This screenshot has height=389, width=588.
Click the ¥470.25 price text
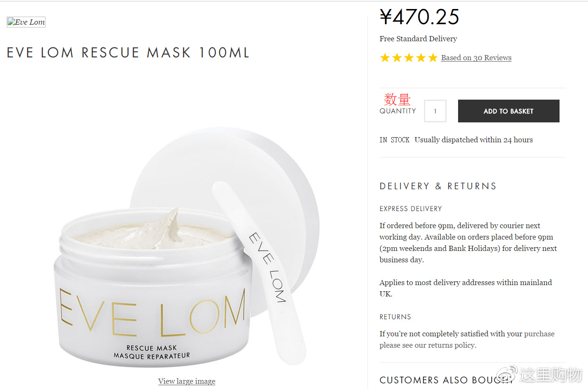420,17
